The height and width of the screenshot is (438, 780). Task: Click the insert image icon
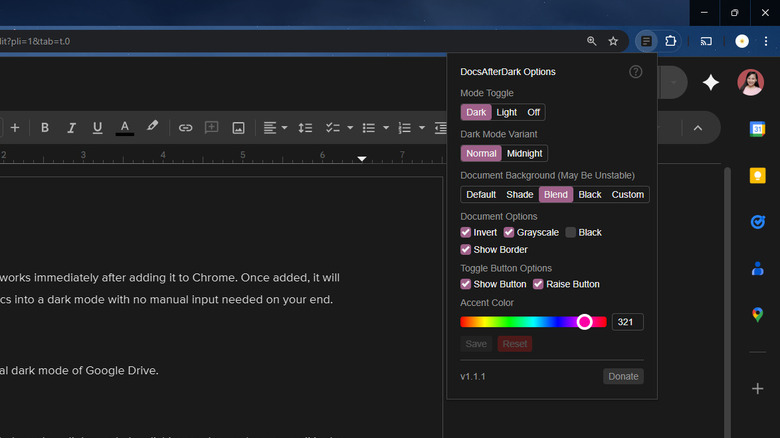click(x=238, y=128)
